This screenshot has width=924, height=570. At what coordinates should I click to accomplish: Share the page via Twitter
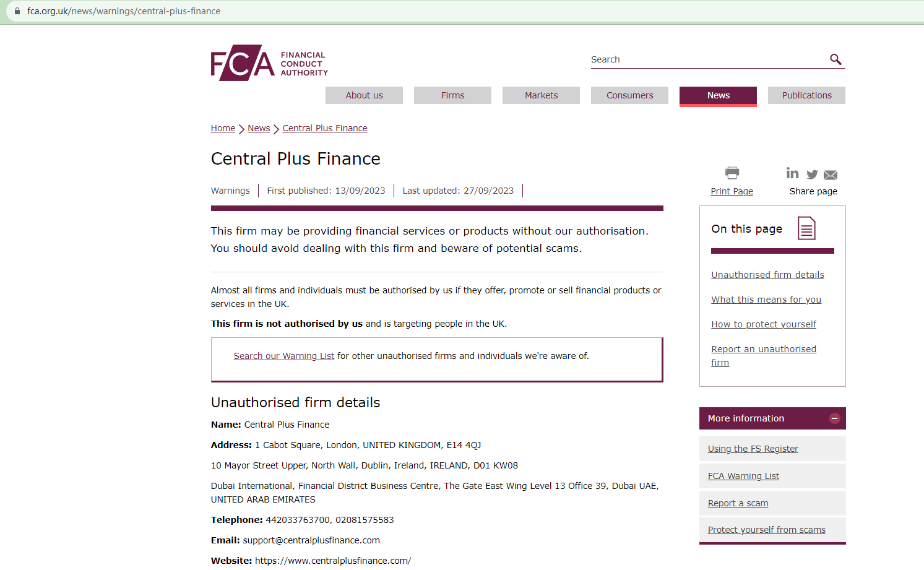[x=811, y=175]
